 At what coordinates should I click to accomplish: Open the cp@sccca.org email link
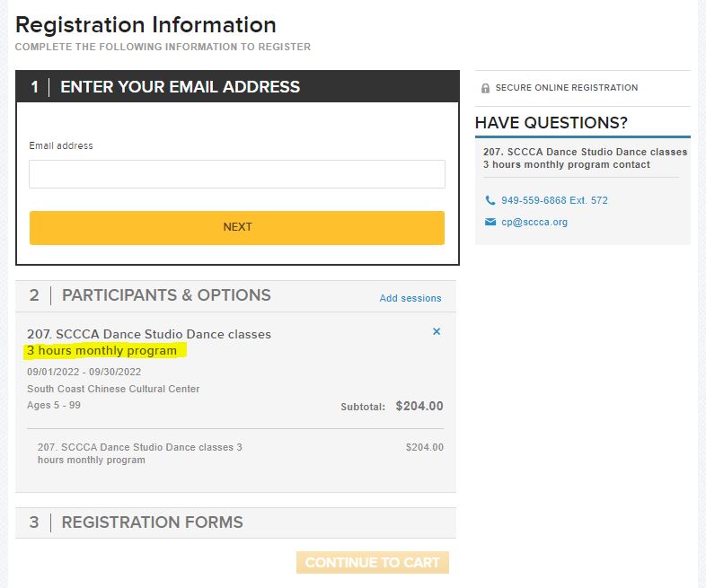[534, 223]
